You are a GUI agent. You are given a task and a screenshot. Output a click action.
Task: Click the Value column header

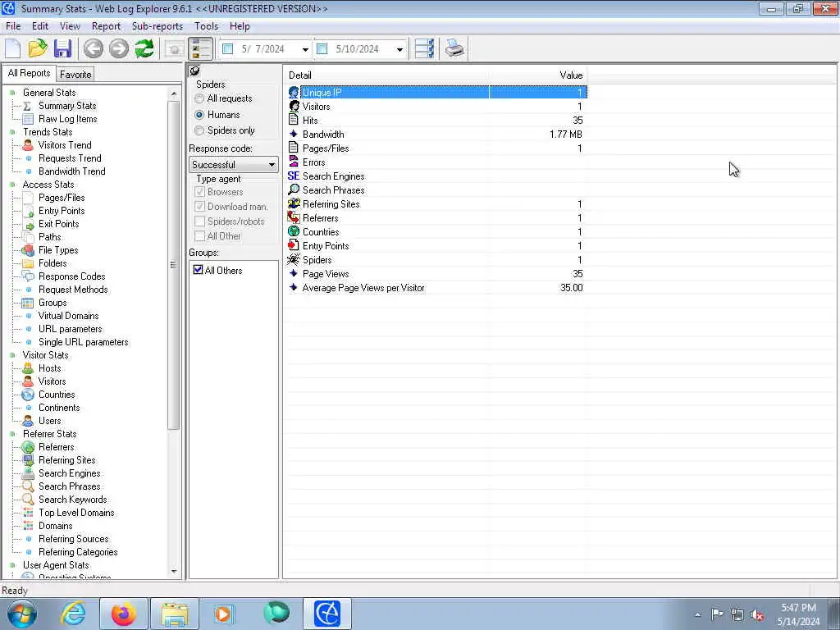point(538,75)
